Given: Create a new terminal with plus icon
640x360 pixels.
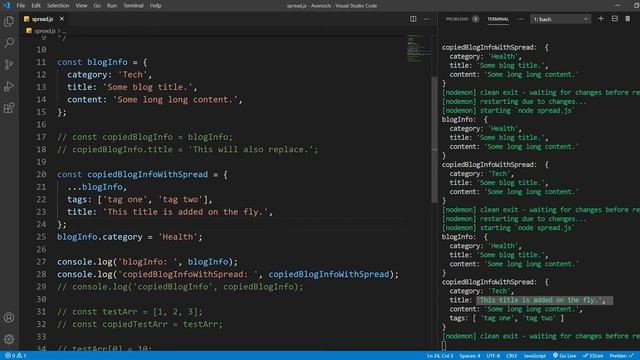Looking at the screenshot, I should pyautogui.click(x=601, y=19).
